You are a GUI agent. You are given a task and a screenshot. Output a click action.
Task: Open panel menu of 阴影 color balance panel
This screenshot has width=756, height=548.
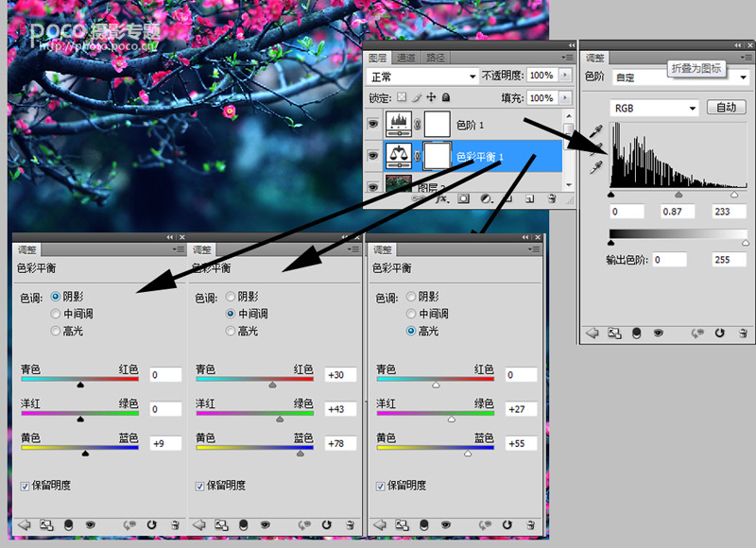(x=179, y=249)
